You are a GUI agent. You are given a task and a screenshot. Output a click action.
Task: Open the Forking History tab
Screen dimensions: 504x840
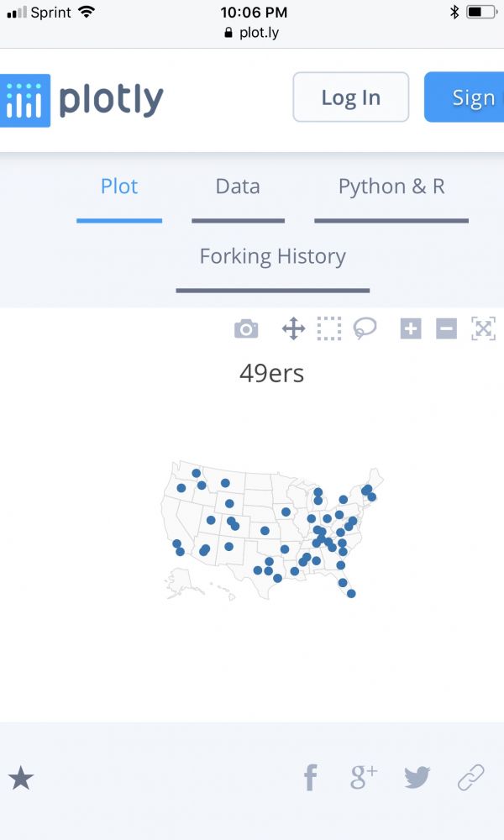273,256
